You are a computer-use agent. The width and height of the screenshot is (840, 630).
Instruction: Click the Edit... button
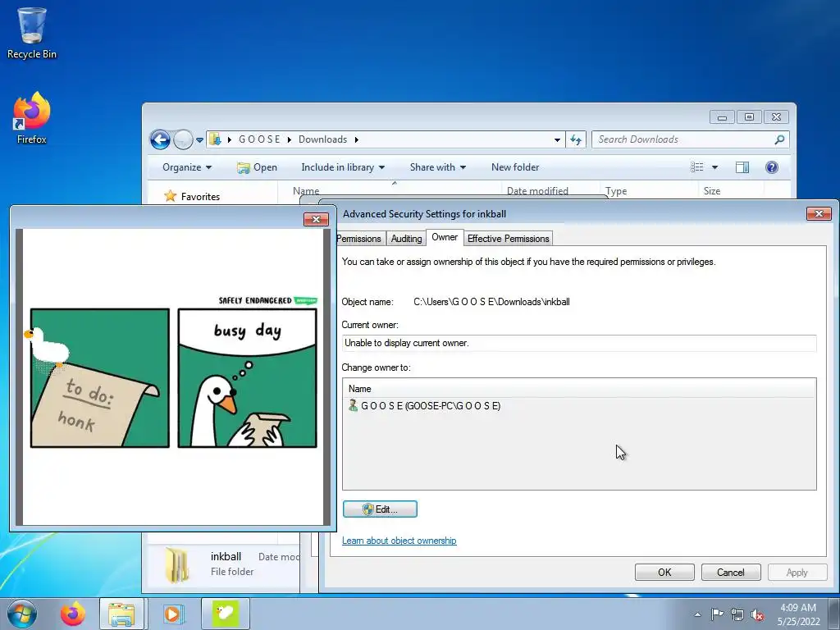(380, 509)
